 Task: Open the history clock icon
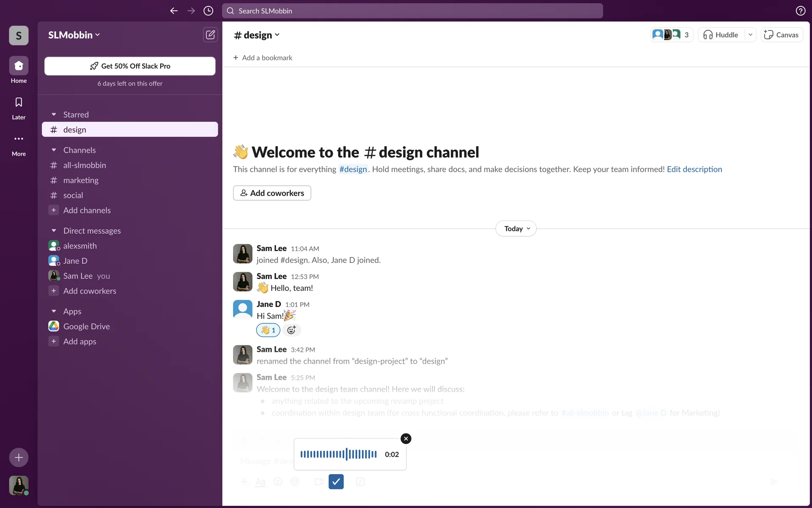tap(208, 11)
